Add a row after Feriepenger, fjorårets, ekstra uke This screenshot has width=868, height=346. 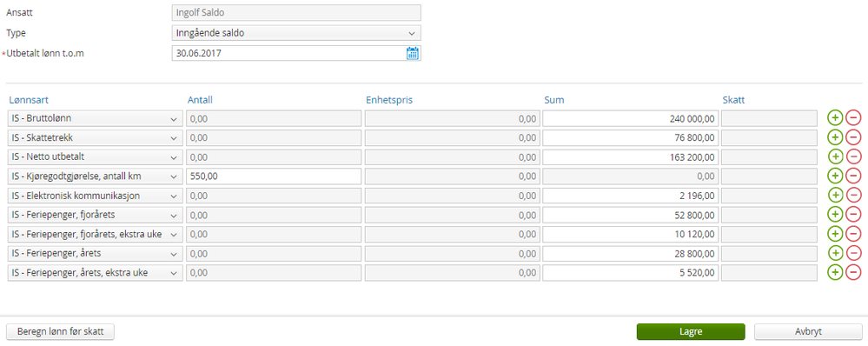835,234
